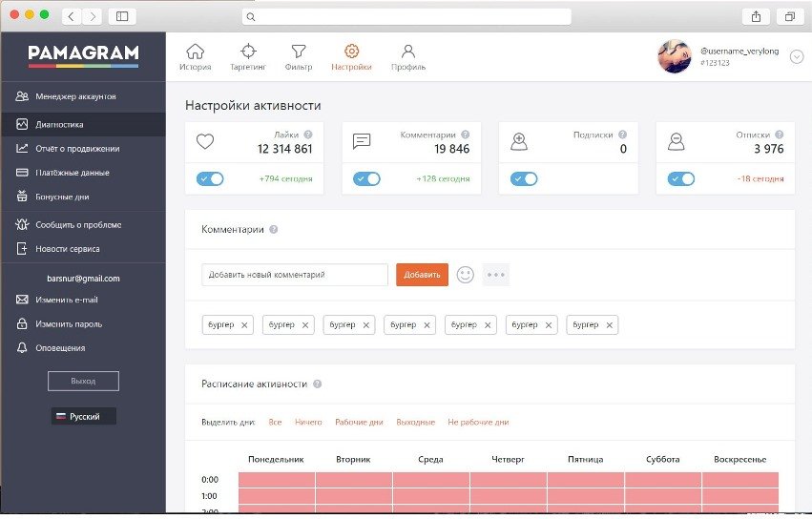
Task: Select Рабочие дни link
Action: [x=359, y=422]
